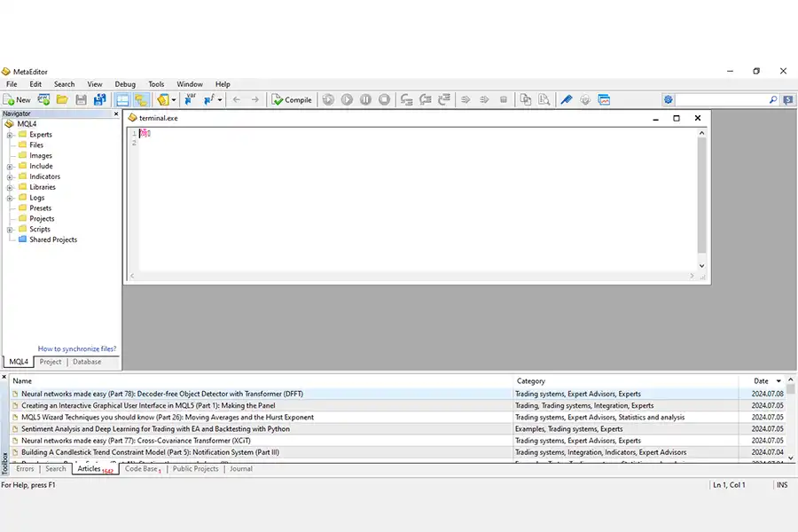The width and height of the screenshot is (798, 532).
Task: Click the stop debugging icon
Action: 384,100
